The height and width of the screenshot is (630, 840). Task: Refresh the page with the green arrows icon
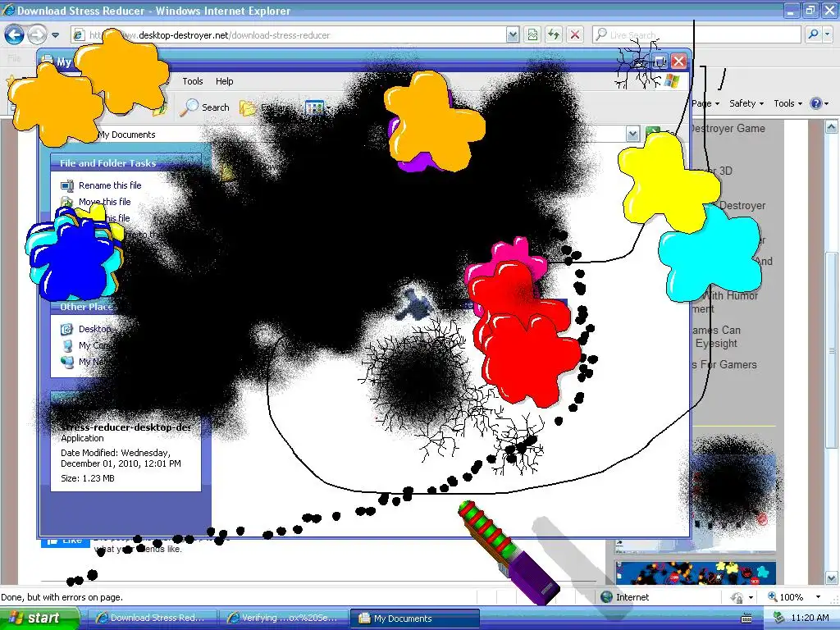point(554,34)
